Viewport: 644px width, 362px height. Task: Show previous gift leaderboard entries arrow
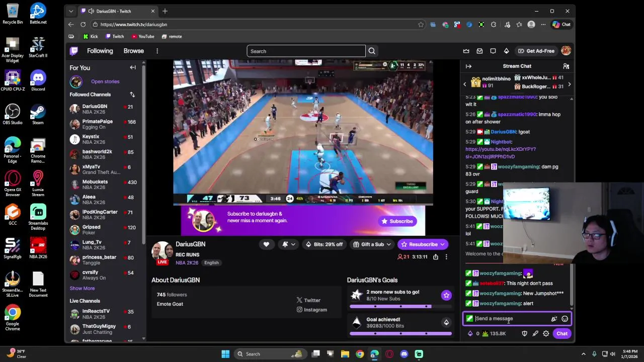click(x=464, y=84)
